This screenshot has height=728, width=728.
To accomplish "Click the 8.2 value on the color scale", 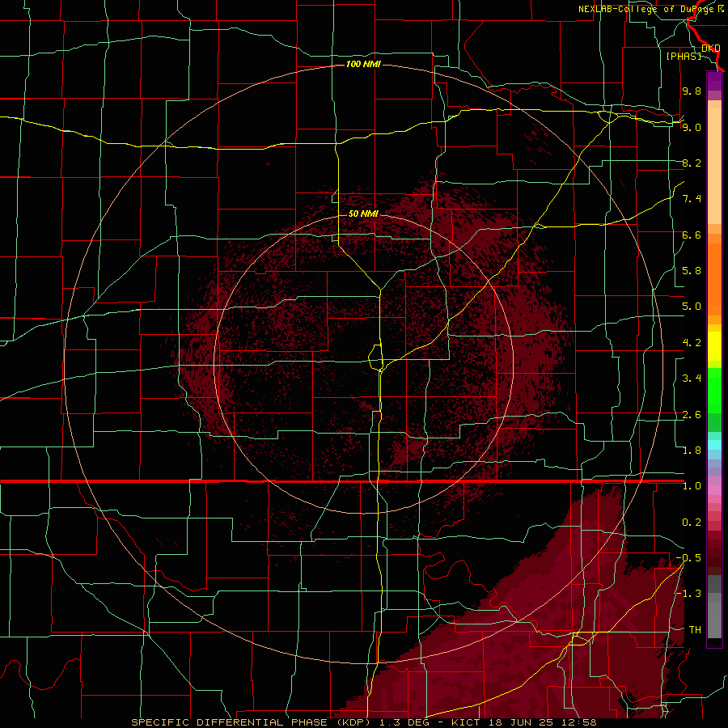I will pos(692,163).
